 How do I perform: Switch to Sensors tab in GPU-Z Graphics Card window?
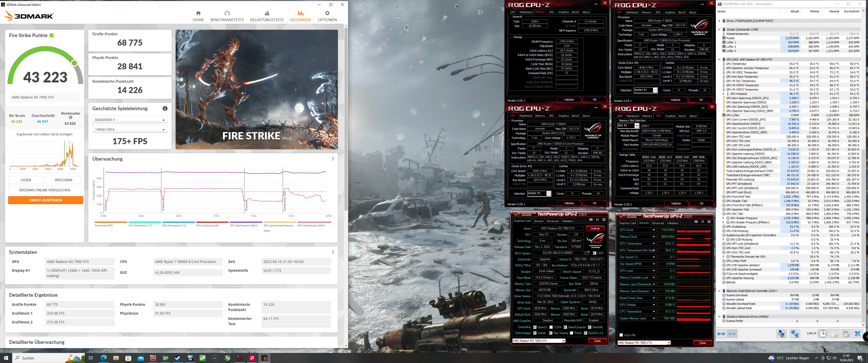pyautogui.click(x=538, y=221)
